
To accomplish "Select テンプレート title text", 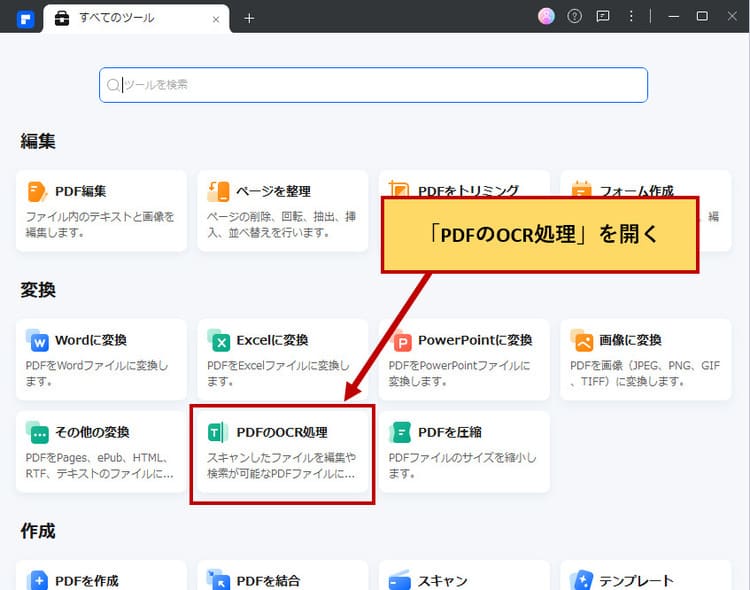I will [x=636, y=581].
